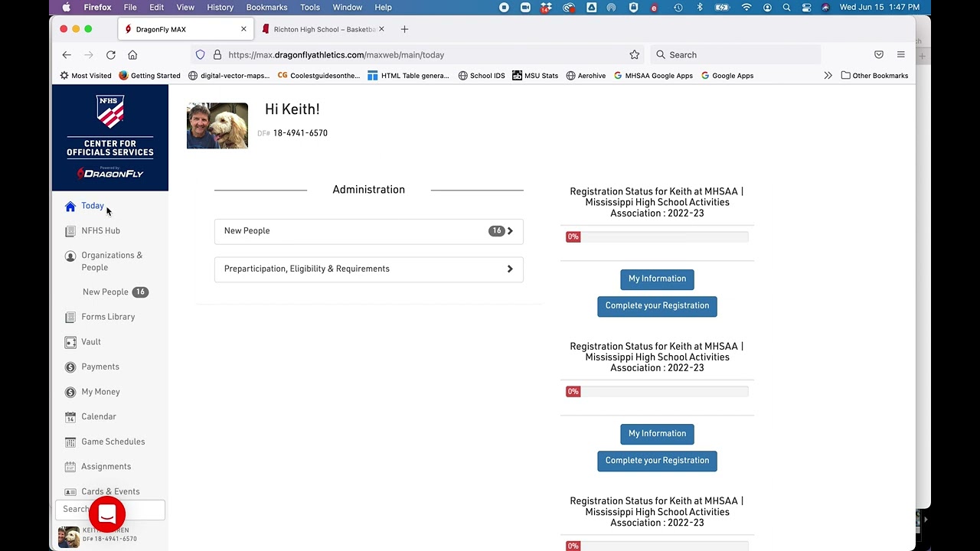Open the Bluetooth menu bar icon
980x551 pixels.
[700, 8]
